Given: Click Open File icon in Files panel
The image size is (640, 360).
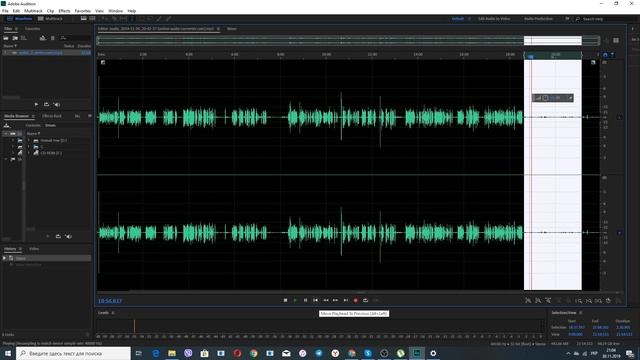Looking at the screenshot, I should point(6,38).
